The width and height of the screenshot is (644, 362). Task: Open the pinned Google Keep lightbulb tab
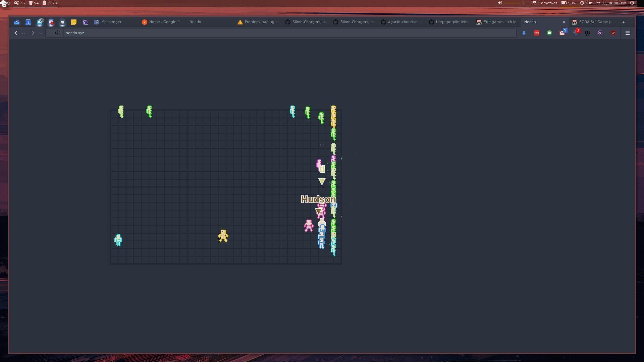coord(74,22)
